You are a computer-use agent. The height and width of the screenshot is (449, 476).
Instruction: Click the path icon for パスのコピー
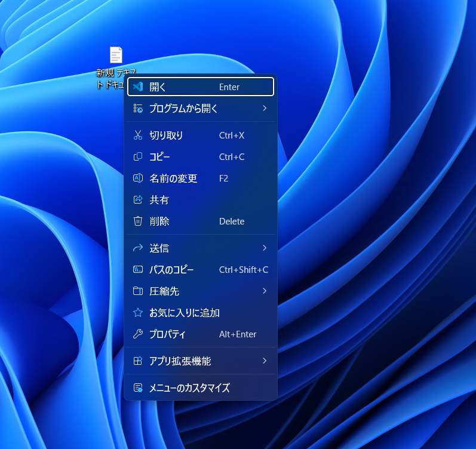pos(138,270)
